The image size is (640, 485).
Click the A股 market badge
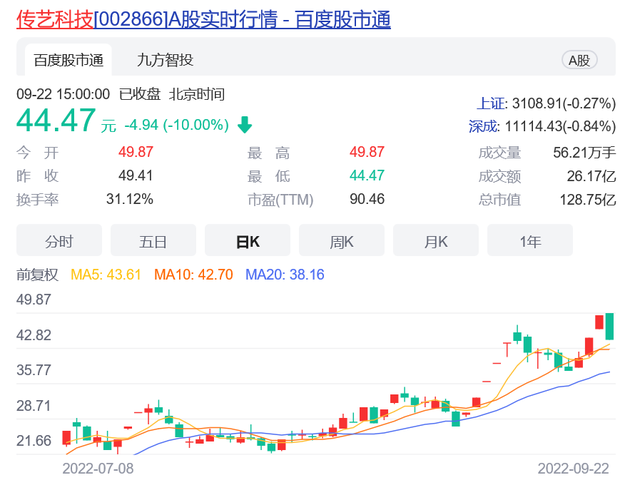[x=579, y=60]
